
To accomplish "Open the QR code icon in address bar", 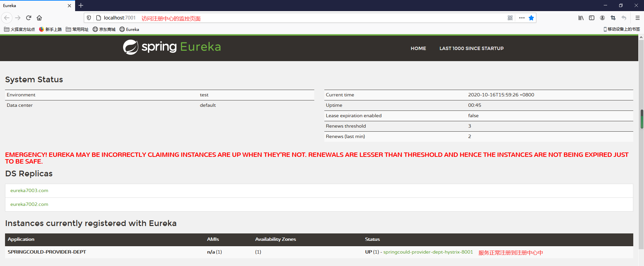I will pyautogui.click(x=510, y=18).
